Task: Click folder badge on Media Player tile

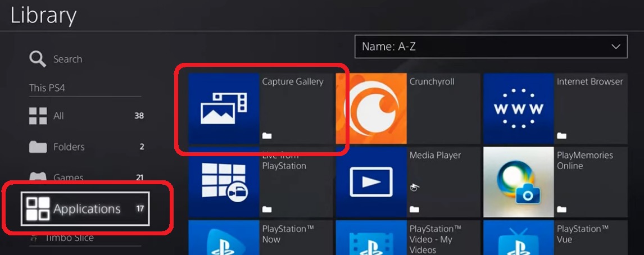Action: (x=414, y=210)
